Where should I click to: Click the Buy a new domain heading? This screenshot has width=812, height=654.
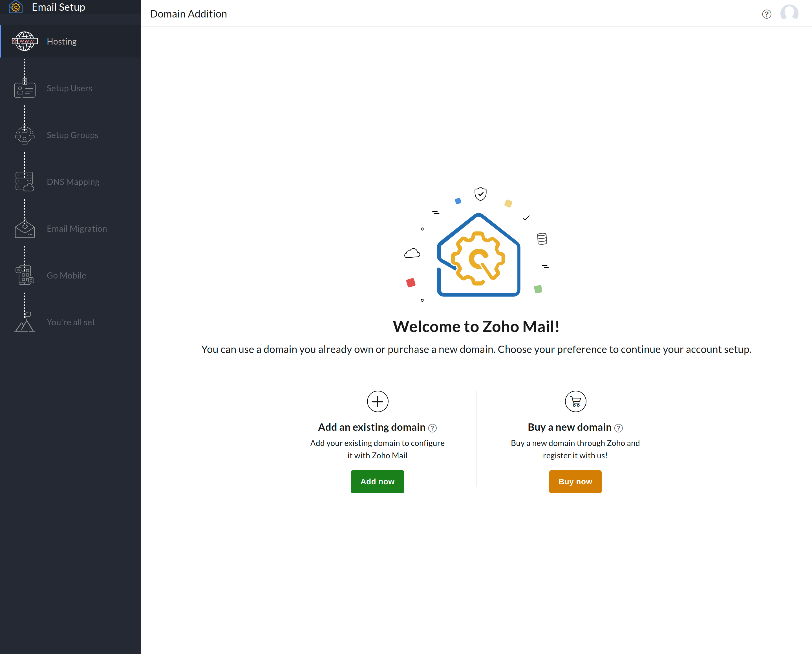click(569, 427)
